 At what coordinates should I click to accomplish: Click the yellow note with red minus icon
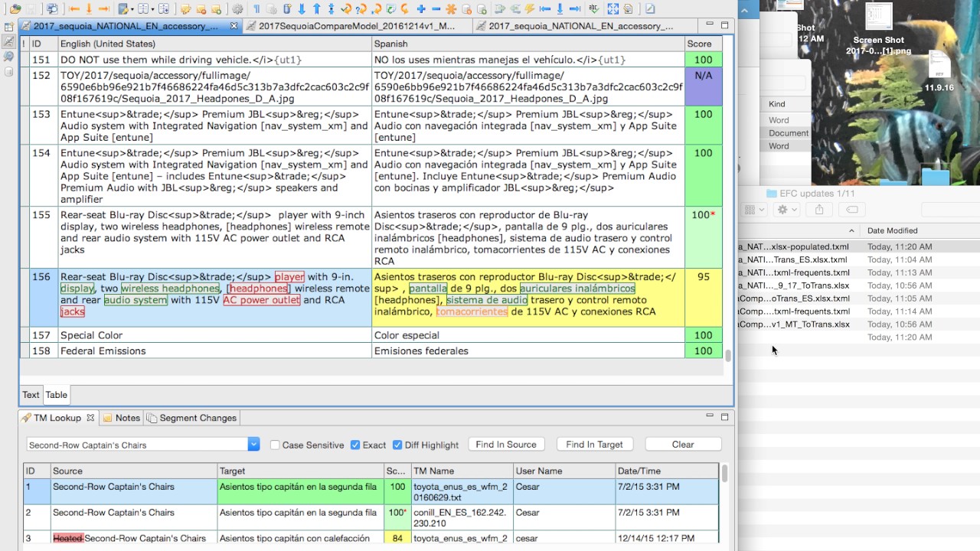tap(201, 9)
